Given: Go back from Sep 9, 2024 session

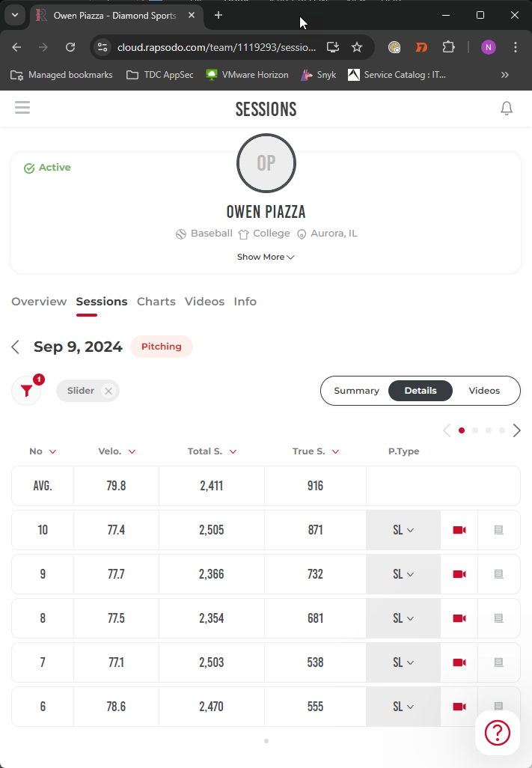Looking at the screenshot, I should click(16, 347).
